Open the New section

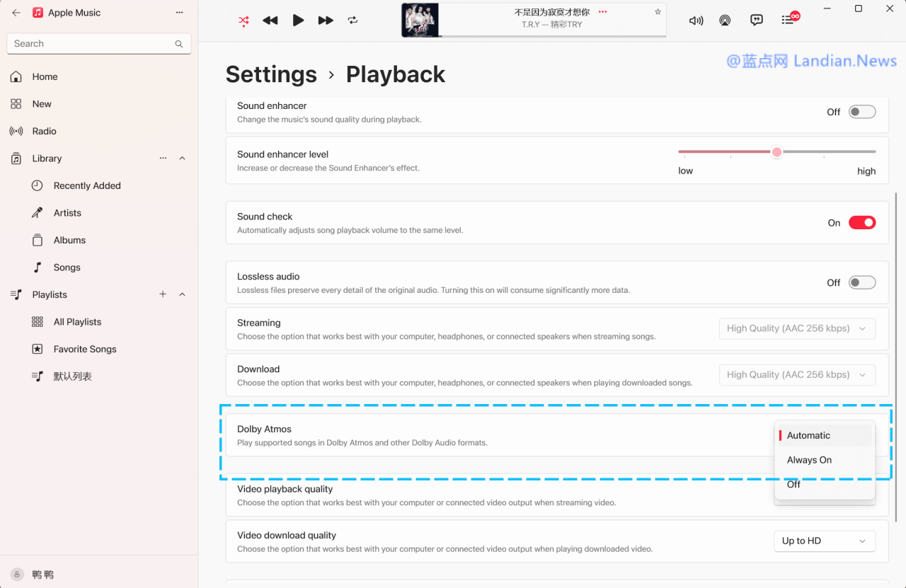click(99, 104)
